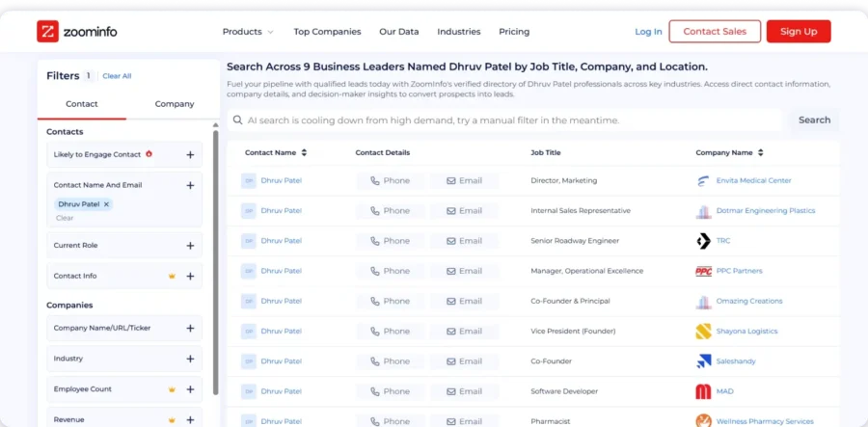Expand the Current Role filter
This screenshot has height=427, width=868.
pos(190,246)
